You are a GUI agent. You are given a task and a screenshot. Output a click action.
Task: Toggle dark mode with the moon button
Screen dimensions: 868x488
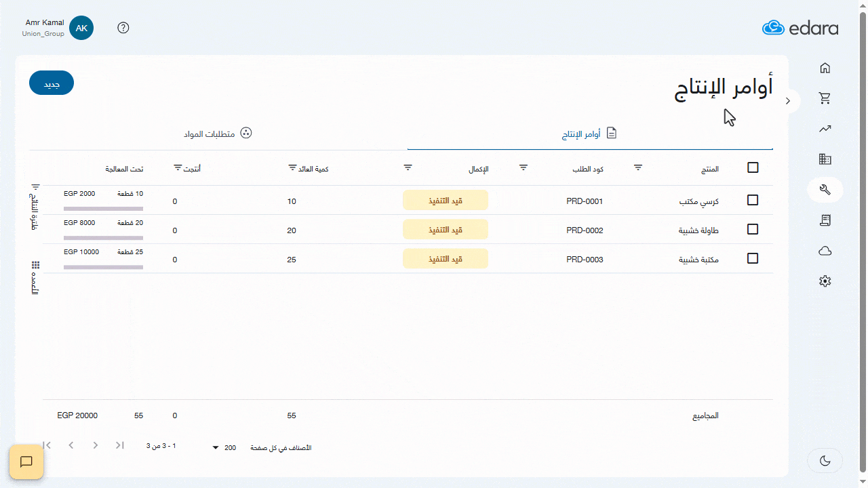(825, 461)
